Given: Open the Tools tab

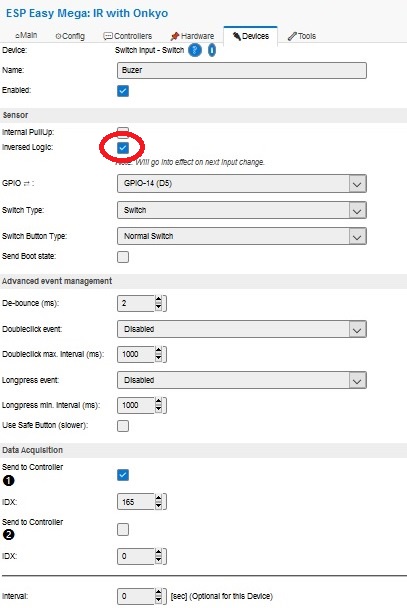Looking at the screenshot, I should tap(302, 36).
